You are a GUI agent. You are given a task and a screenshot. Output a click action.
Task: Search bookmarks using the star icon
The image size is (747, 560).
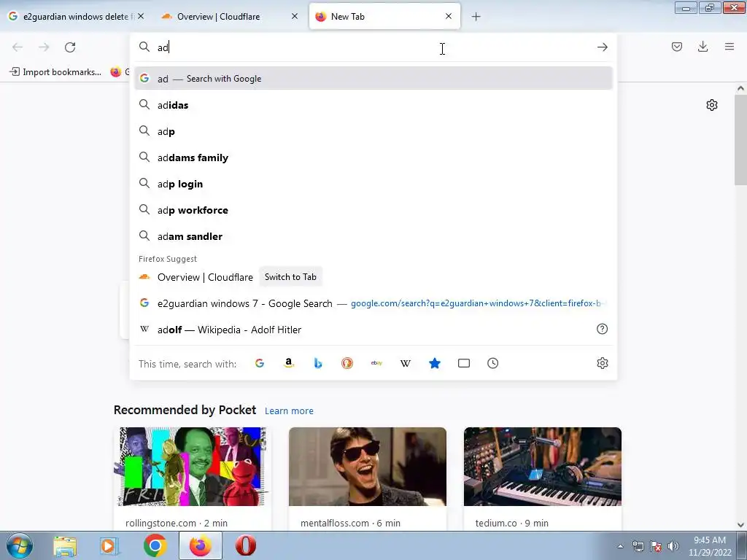point(435,363)
